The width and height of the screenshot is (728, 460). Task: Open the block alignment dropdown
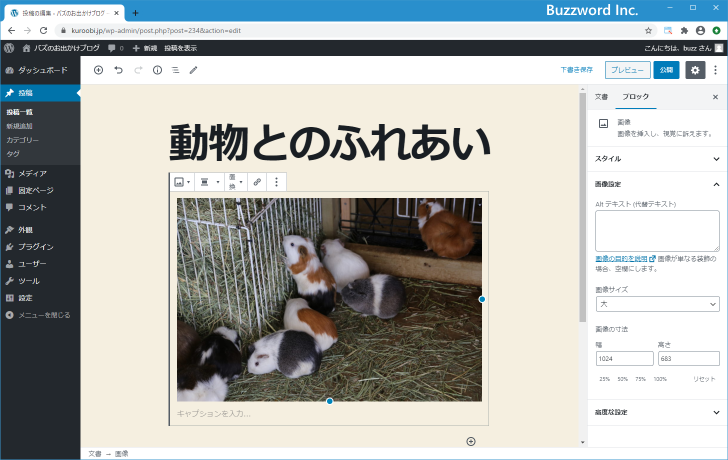pyautogui.click(x=208, y=182)
